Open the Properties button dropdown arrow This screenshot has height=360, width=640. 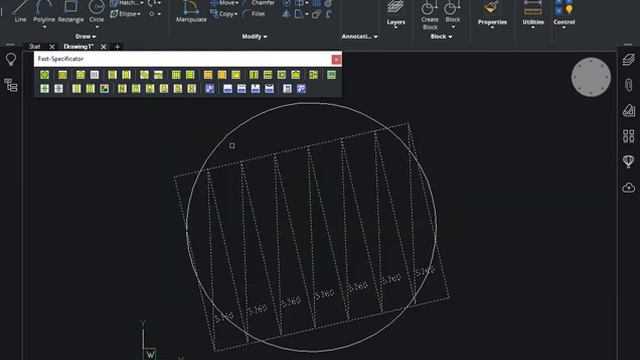[492, 27]
